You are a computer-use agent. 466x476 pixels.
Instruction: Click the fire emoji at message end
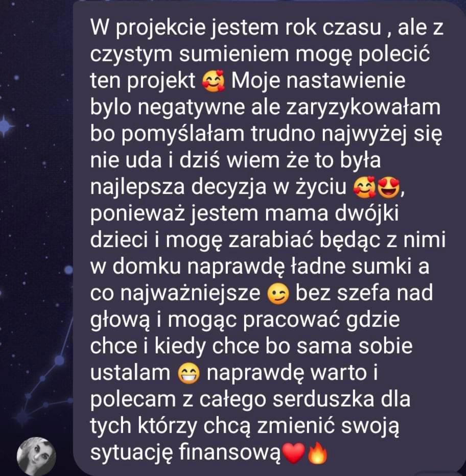point(318,453)
